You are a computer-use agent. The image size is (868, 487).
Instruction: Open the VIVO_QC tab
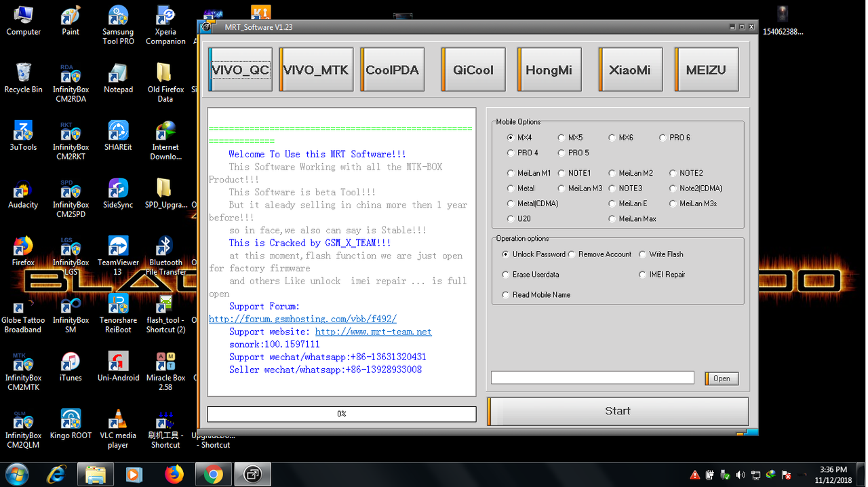point(240,70)
